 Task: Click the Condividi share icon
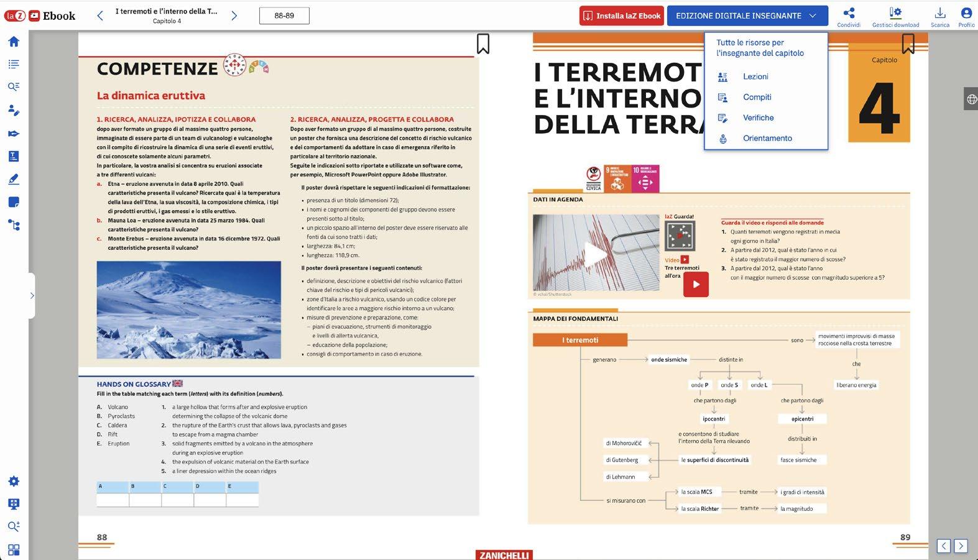point(849,16)
